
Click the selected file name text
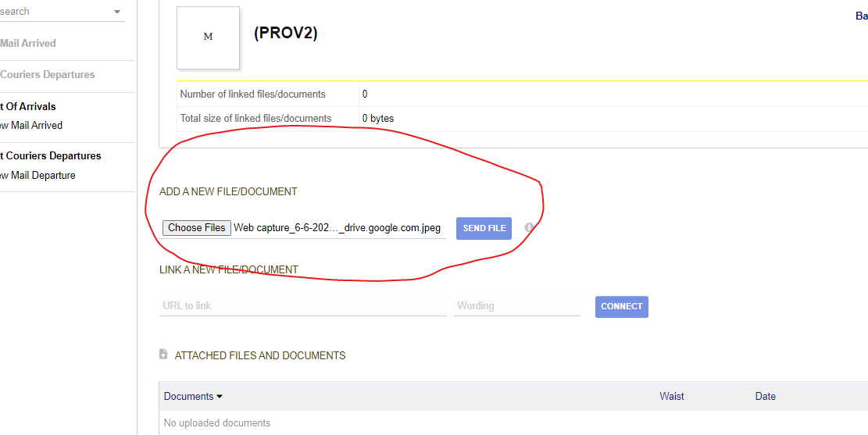[337, 228]
